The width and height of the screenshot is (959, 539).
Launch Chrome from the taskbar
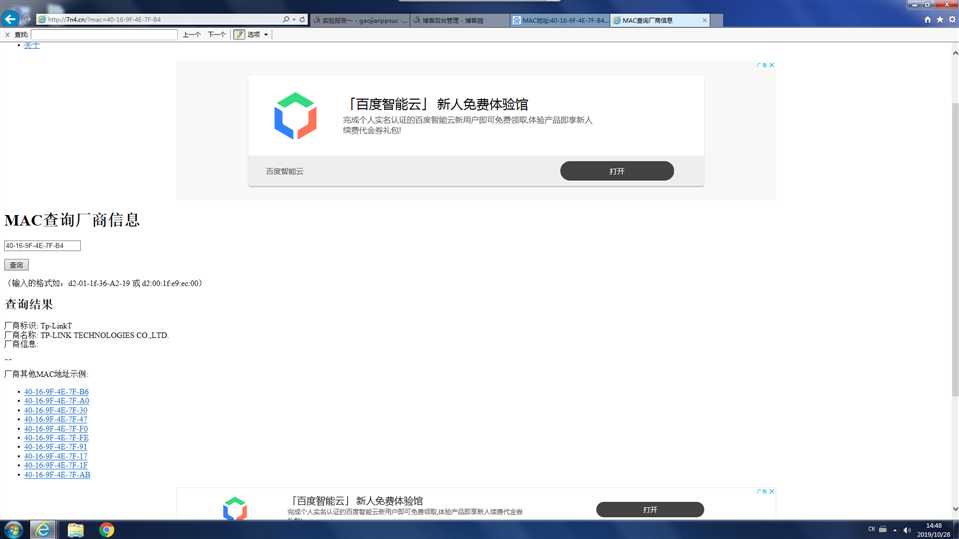(106, 530)
